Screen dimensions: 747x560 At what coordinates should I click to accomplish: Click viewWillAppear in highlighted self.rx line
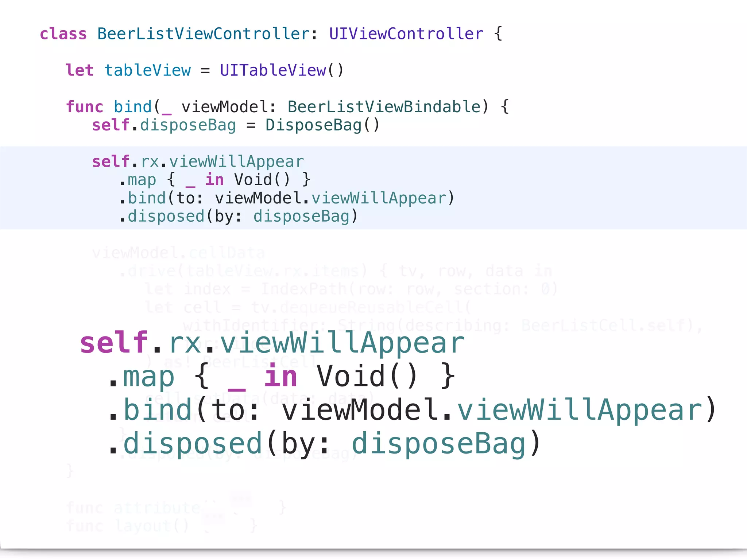click(236, 162)
